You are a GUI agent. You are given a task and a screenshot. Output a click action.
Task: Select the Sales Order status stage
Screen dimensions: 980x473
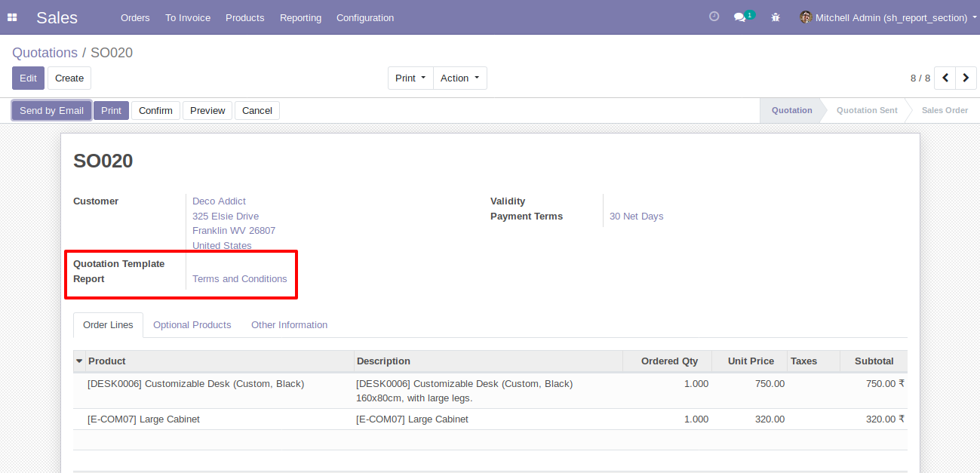coord(945,110)
